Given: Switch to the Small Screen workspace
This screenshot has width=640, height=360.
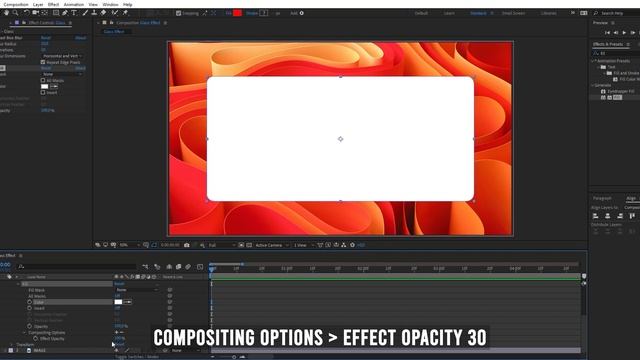Looking at the screenshot, I should 513,13.
